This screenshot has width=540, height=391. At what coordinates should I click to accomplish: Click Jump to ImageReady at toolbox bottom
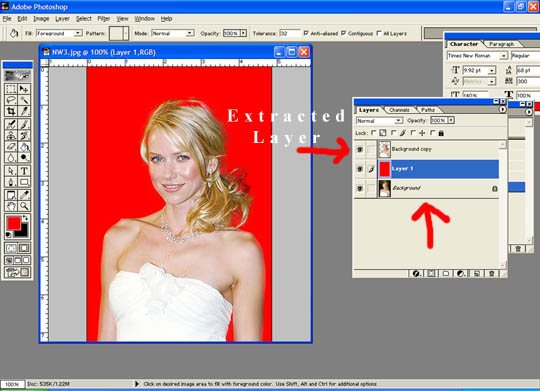[17, 272]
